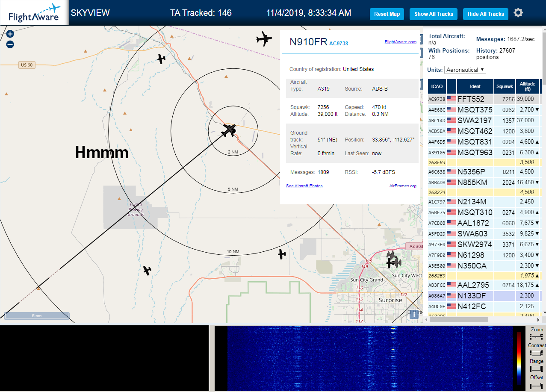The width and height of the screenshot is (546, 392).
Task: Click the FlightAware logo
Action: [x=34, y=13]
